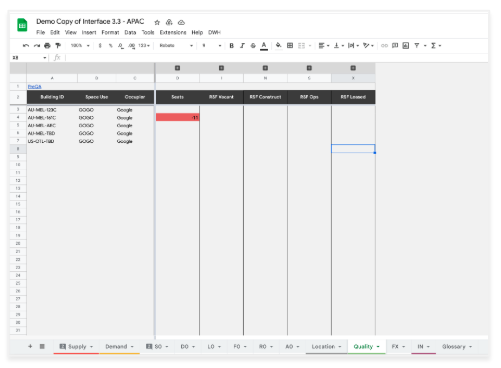The height and width of the screenshot is (368, 501).
Task: Open vertical align dropdown
Action: click(339, 46)
